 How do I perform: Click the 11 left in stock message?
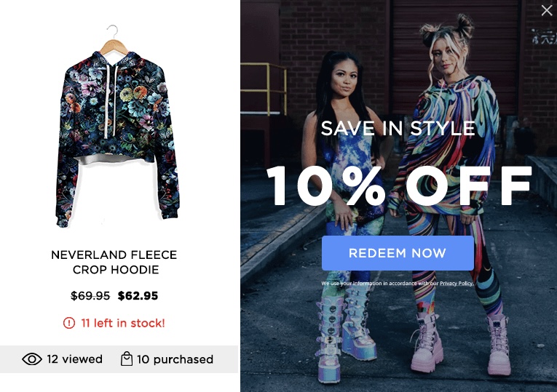point(123,323)
